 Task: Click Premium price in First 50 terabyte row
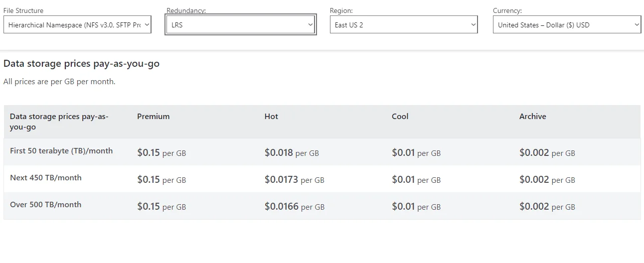(161, 153)
